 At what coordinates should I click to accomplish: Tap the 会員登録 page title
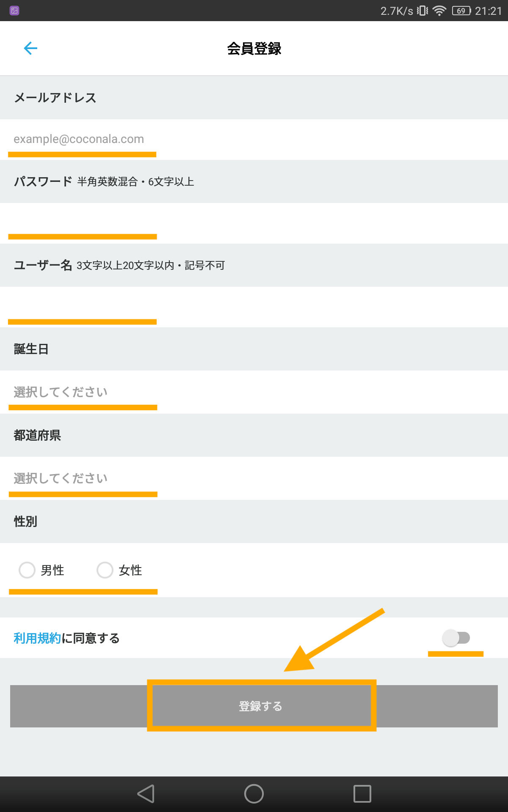[x=254, y=49]
